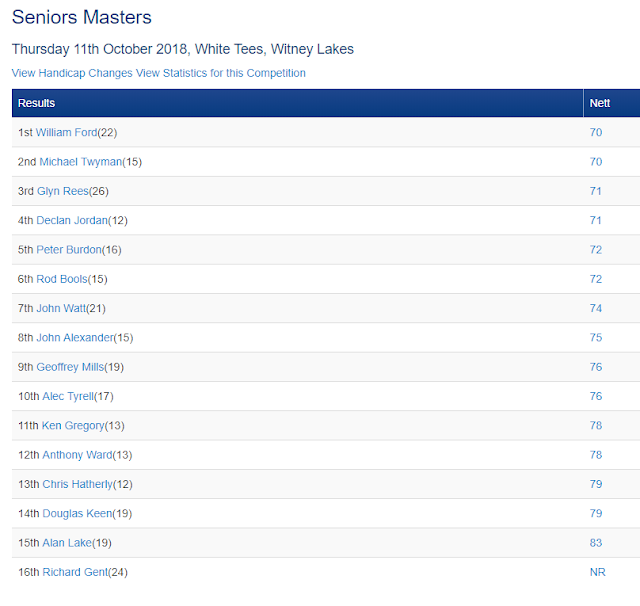Open Alan Lake player link
Screen dimensions: 640x606
[67, 543]
